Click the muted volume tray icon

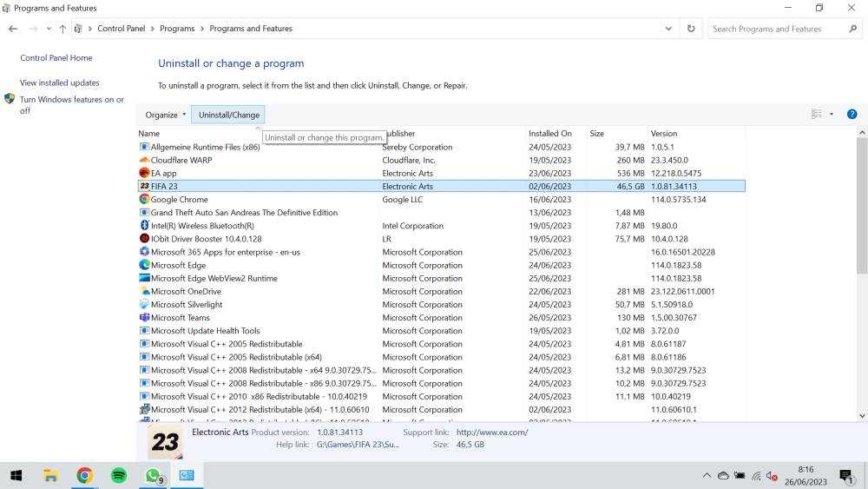pyautogui.click(x=772, y=476)
